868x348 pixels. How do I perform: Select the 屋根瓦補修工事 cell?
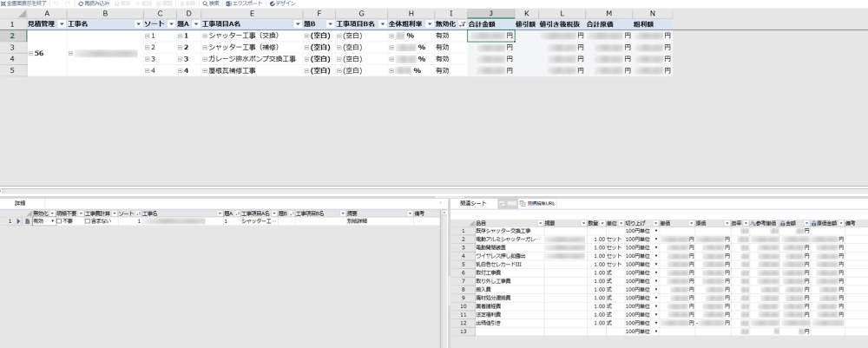coord(252,71)
